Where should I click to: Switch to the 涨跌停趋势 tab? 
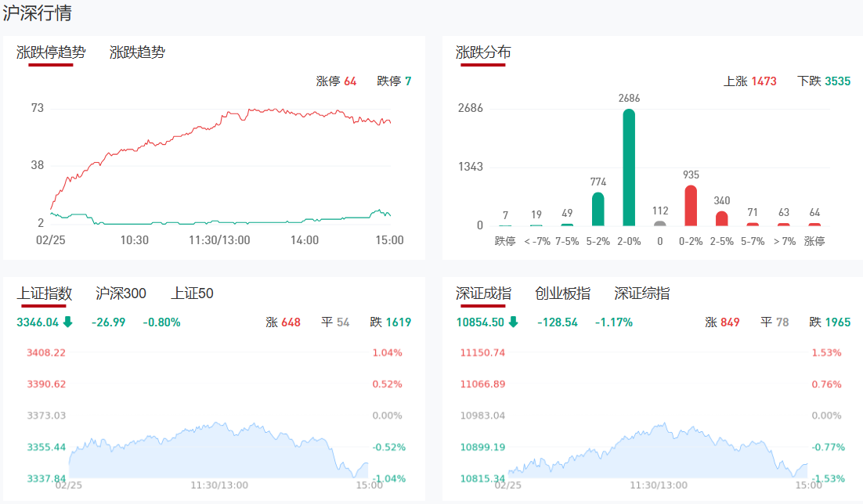[x=51, y=52]
